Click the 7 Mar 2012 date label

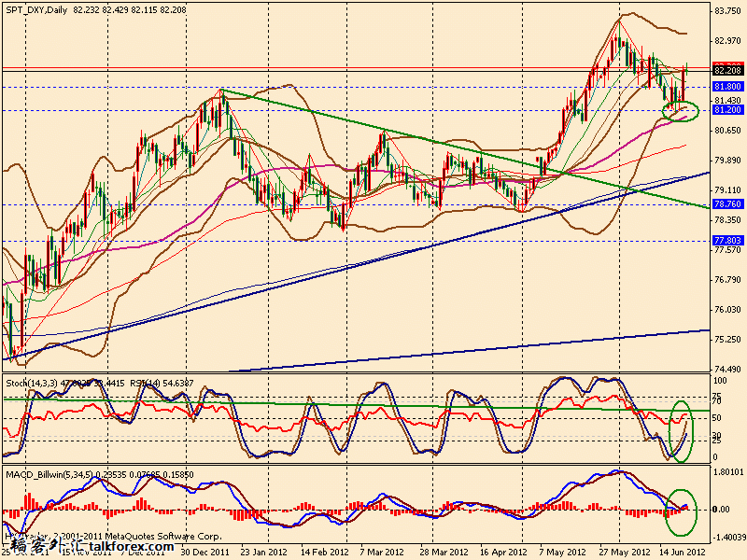click(382, 553)
